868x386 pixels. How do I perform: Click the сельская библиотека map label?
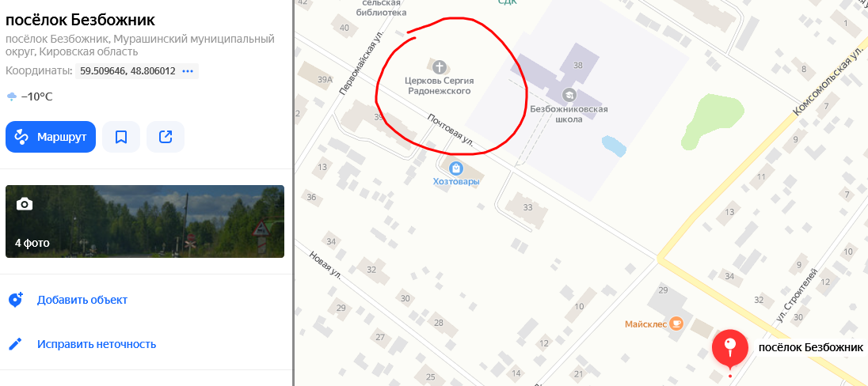coord(382,7)
